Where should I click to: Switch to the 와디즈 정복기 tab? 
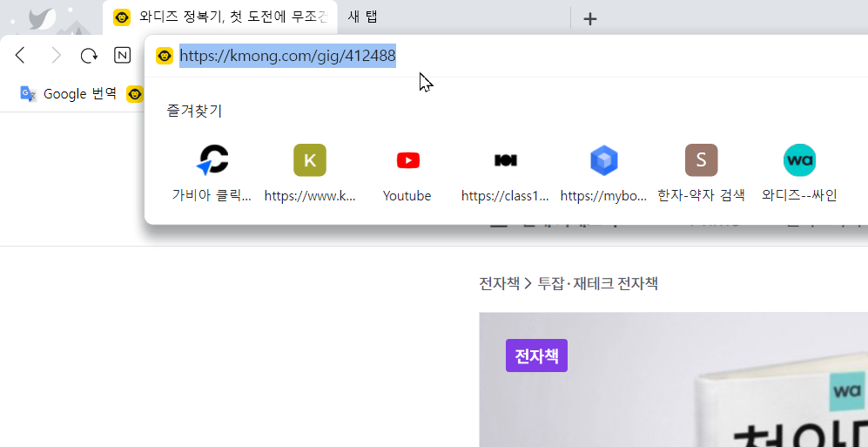pyautogui.click(x=220, y=17)
